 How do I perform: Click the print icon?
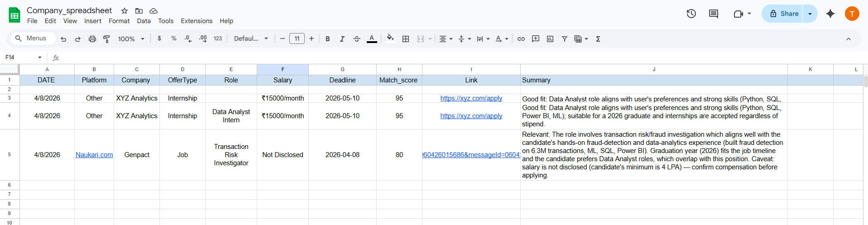click(x=92, y=39)
